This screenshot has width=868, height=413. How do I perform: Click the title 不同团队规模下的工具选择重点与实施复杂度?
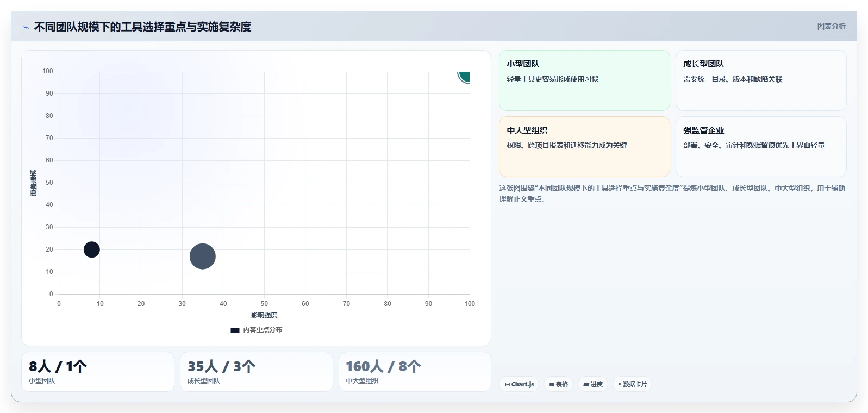click(x=142, y=27)
